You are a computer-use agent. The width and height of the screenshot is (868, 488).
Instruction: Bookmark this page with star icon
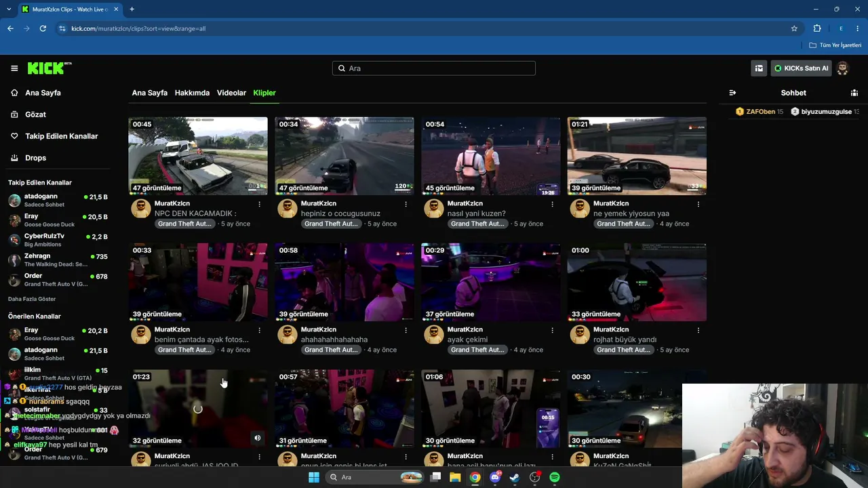pos(794,28)
